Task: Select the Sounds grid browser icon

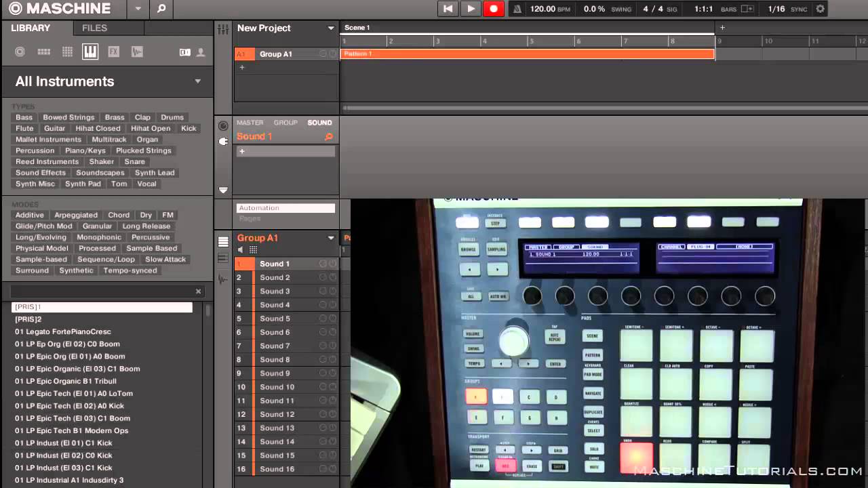Action: (x=67, y=52)
